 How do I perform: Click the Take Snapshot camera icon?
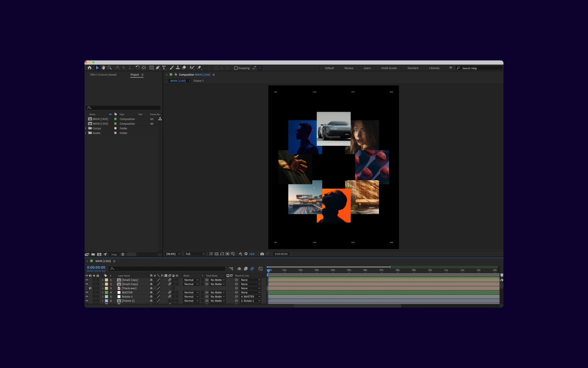262,254
